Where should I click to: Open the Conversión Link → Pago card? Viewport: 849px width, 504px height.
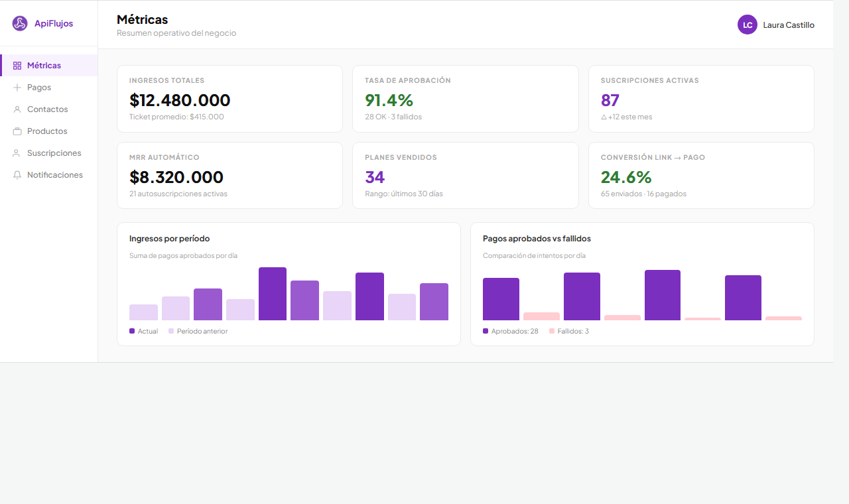click(701, 176)
